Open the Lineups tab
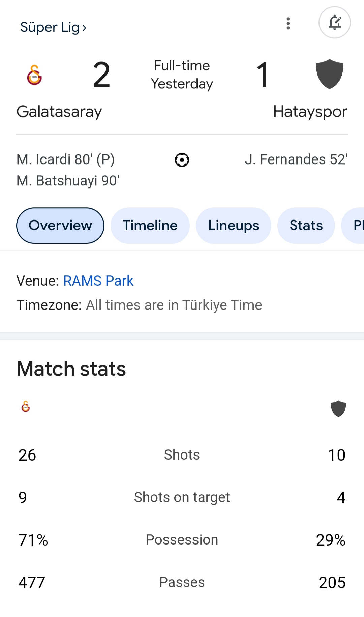364x617 pixels. (x=234, y=225)
